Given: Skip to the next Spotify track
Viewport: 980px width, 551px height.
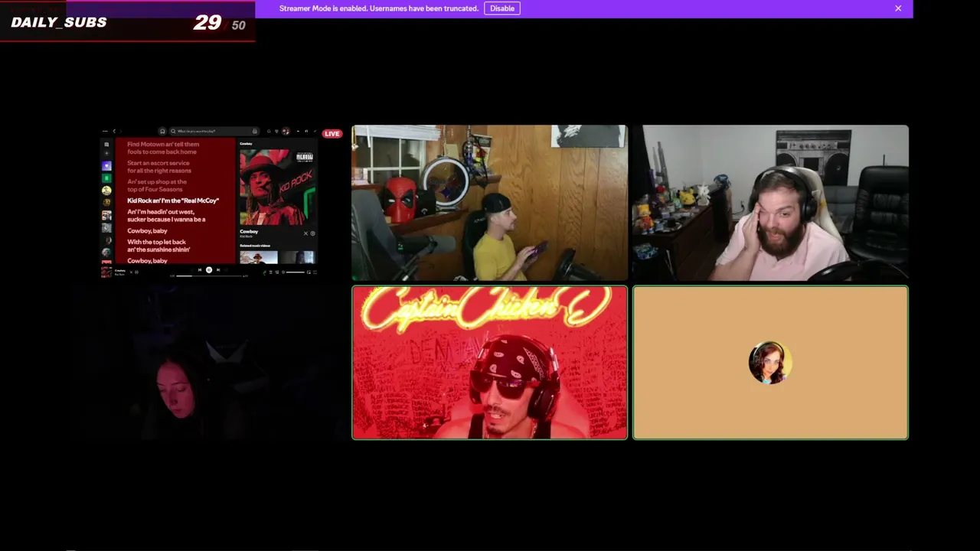Looking at the screenshot, I should point(218,269).
